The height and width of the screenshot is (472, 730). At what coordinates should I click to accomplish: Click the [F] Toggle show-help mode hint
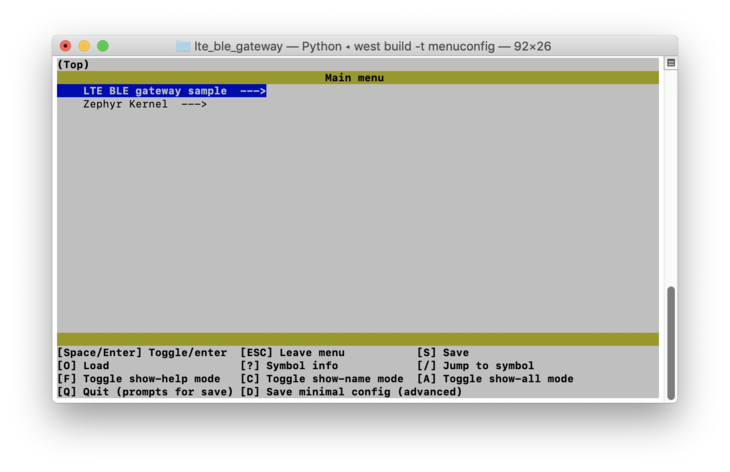(x=138, y=379)
